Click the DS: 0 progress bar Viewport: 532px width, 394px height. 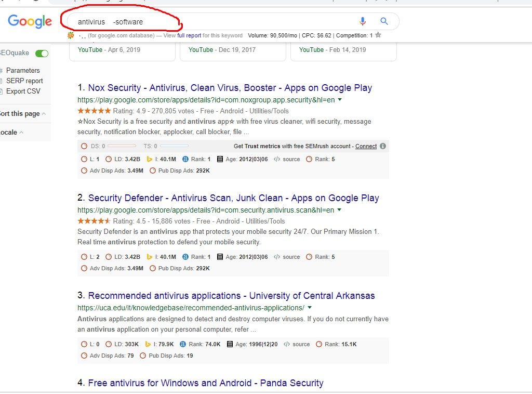point(122,146)
